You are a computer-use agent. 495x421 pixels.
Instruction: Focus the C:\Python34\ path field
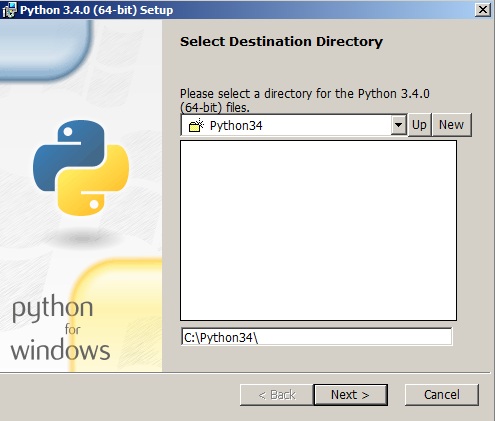tap(316, 337)
